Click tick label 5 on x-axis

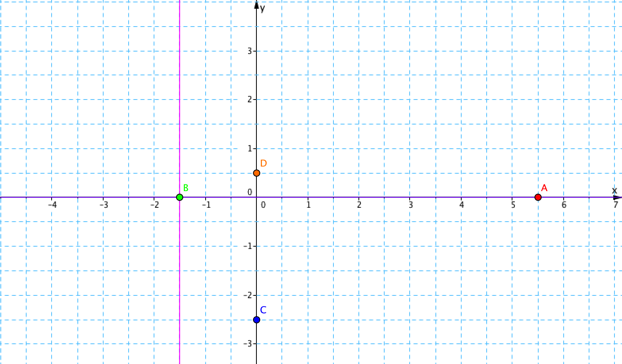(513, 205)
